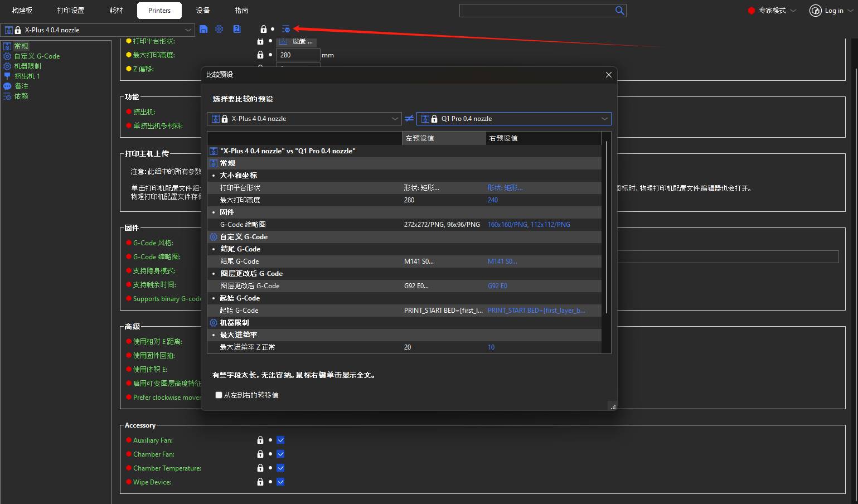Click the 打印平台形状 row in dialog
This screenshot has width=858, height=504.
point(404,188)
